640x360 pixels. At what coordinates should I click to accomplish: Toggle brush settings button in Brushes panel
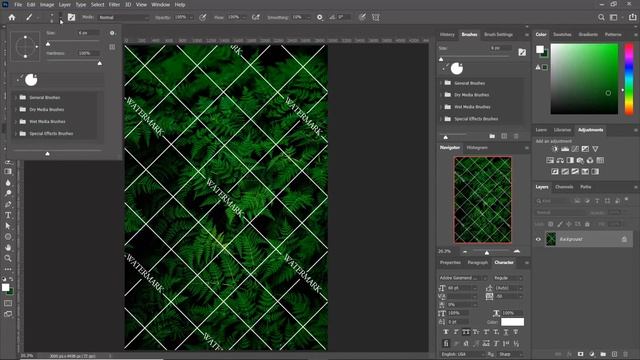(x=522, y=52)
